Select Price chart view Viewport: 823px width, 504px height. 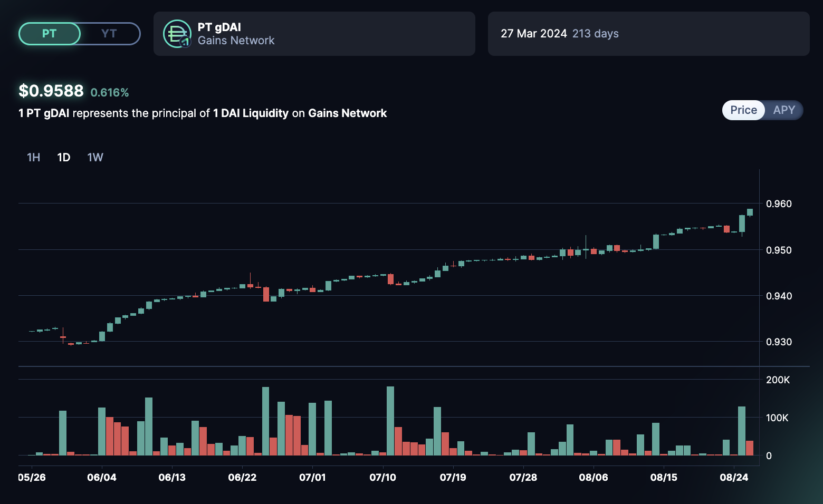tap(743, 110)
